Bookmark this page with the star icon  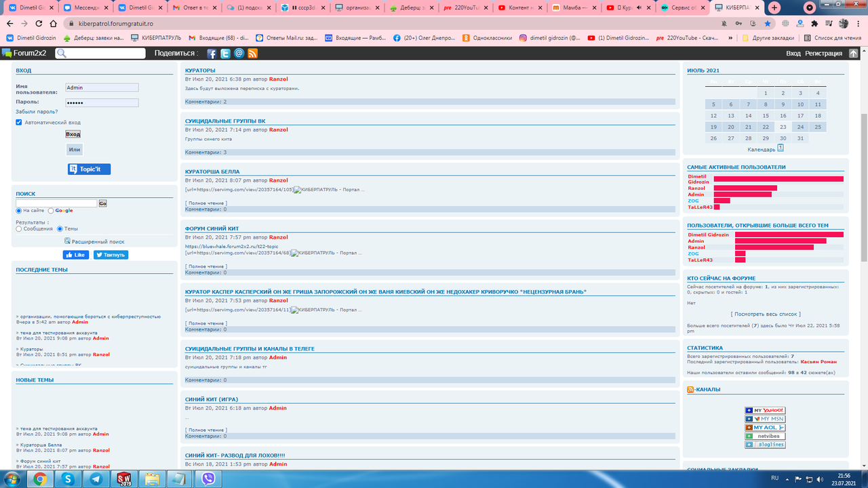pyautogui.click(x=767, y=23)
